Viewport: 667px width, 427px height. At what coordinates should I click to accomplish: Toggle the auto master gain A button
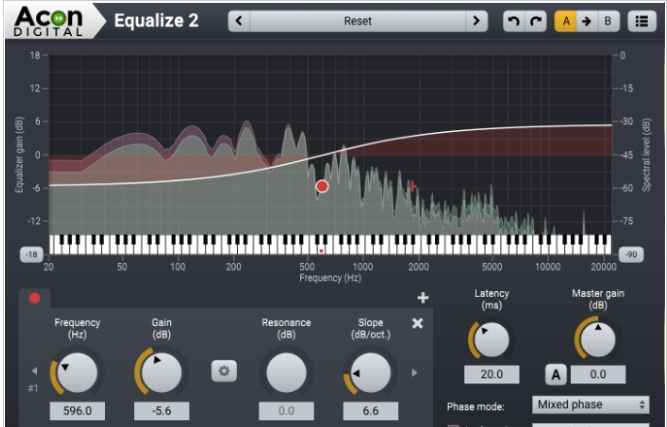tap(555, 374)
